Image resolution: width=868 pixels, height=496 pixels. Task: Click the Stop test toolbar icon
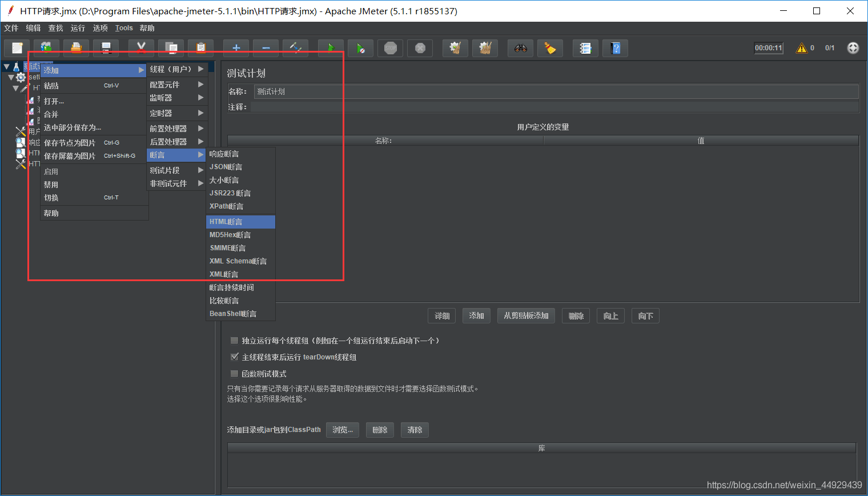[391, 49]
